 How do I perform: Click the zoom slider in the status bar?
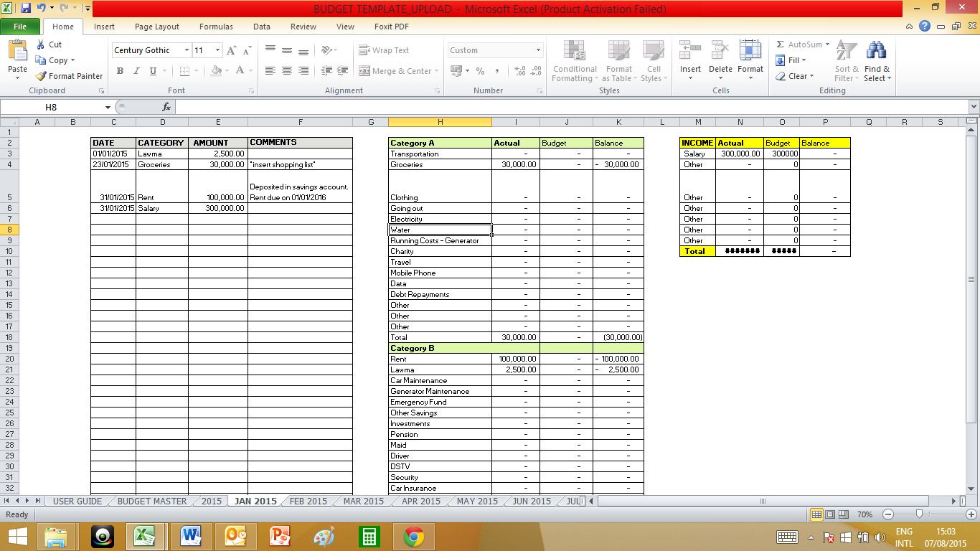coord(919,514)
